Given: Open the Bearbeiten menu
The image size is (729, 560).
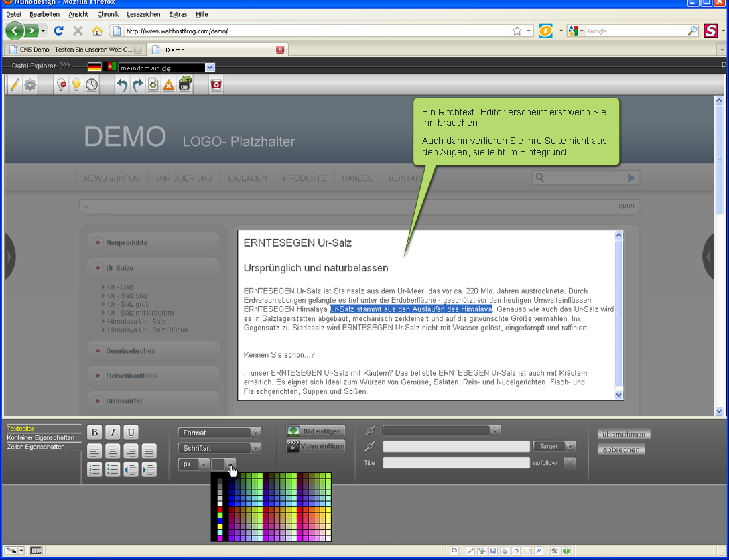Looking at the screenshot, I should pyautogui.click(x=44, y=15).
